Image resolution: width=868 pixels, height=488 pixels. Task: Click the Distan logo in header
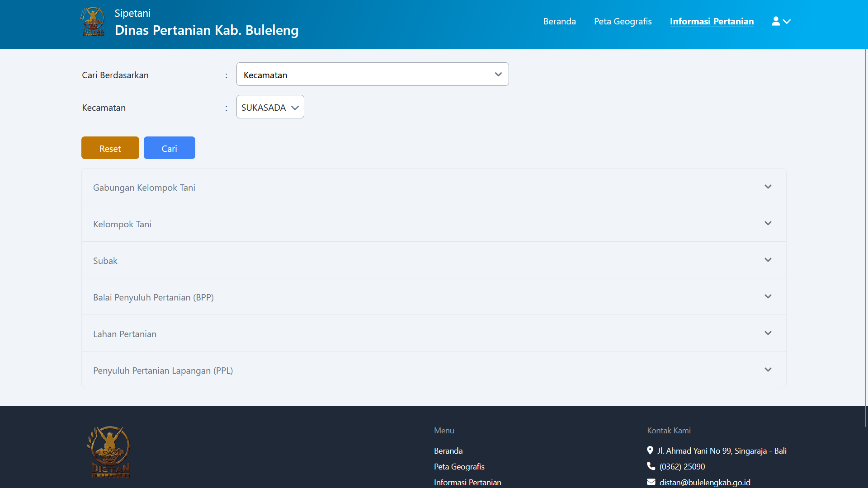93,22
